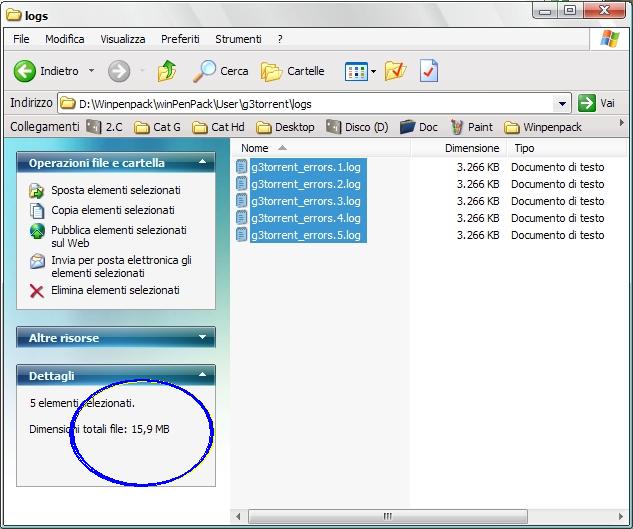Click the Vai go button
This screenshot has height=529, width=633.
596,103
